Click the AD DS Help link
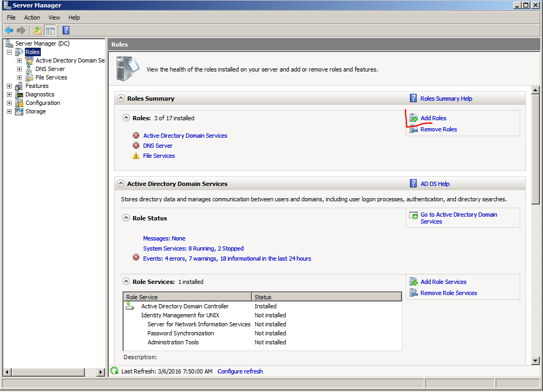This screenshot has height=392, width=543. tap(435, 184)
